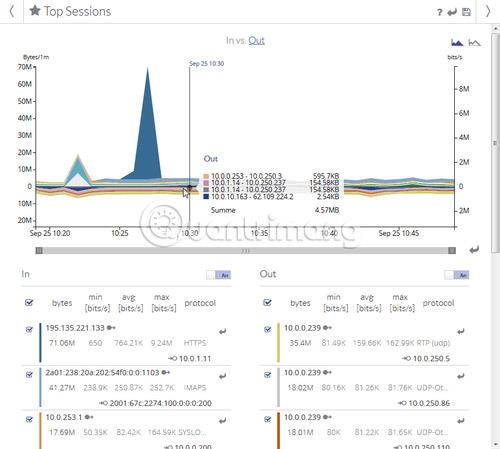Viewport: 500px width, 449px height.
Task: Click the save floppy disk icon
Action: click(x=466, y=12)
